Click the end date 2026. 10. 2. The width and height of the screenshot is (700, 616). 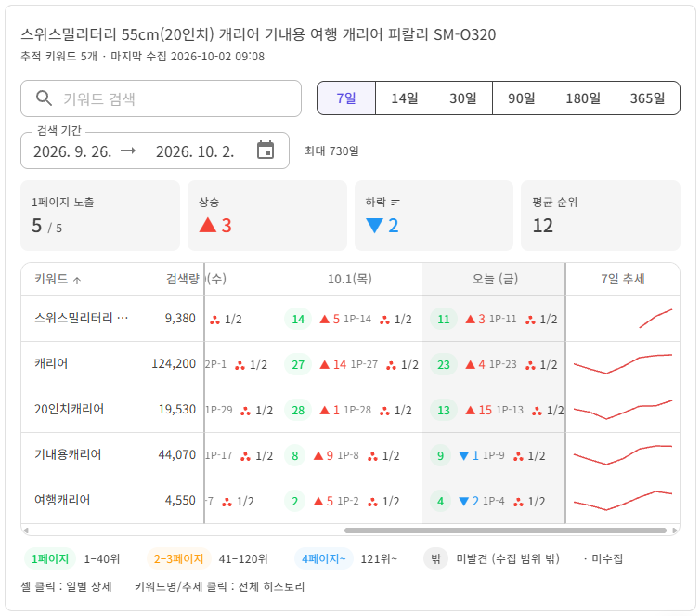click(195, 151)
